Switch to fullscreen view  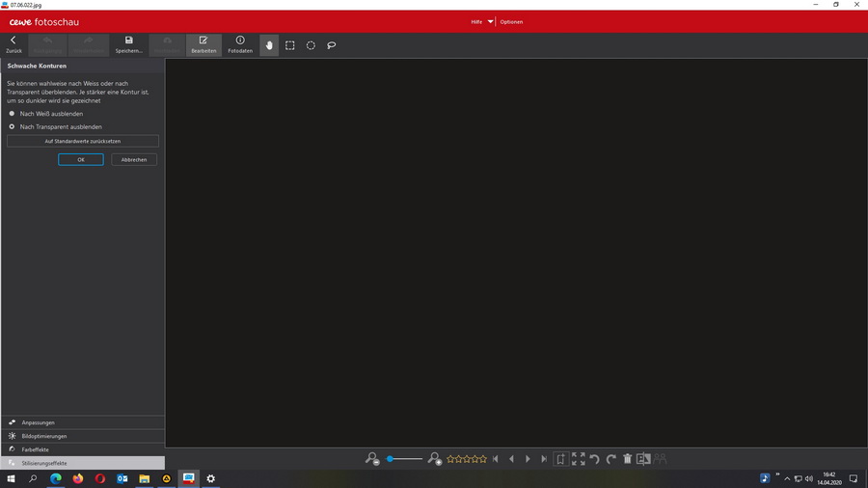pos(579,459)
